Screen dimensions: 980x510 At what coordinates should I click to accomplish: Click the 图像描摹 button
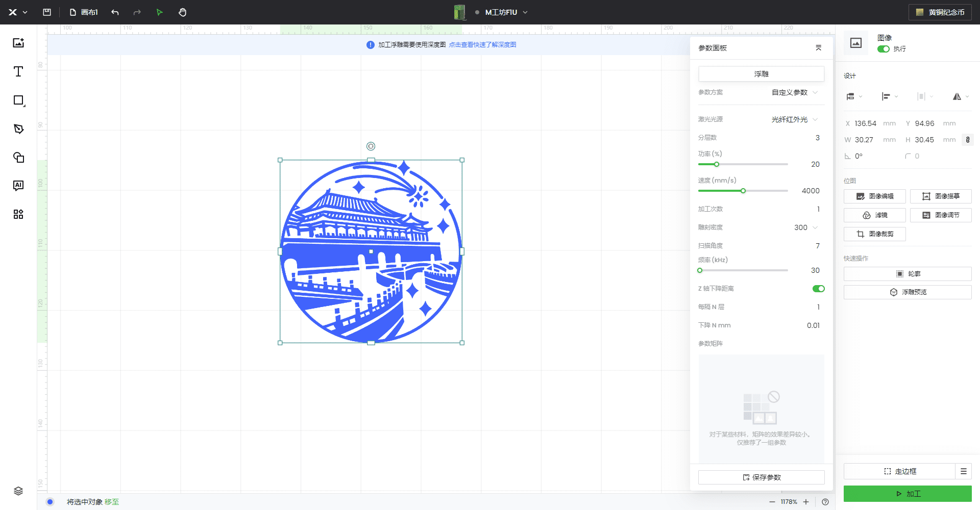coord(941,196)
